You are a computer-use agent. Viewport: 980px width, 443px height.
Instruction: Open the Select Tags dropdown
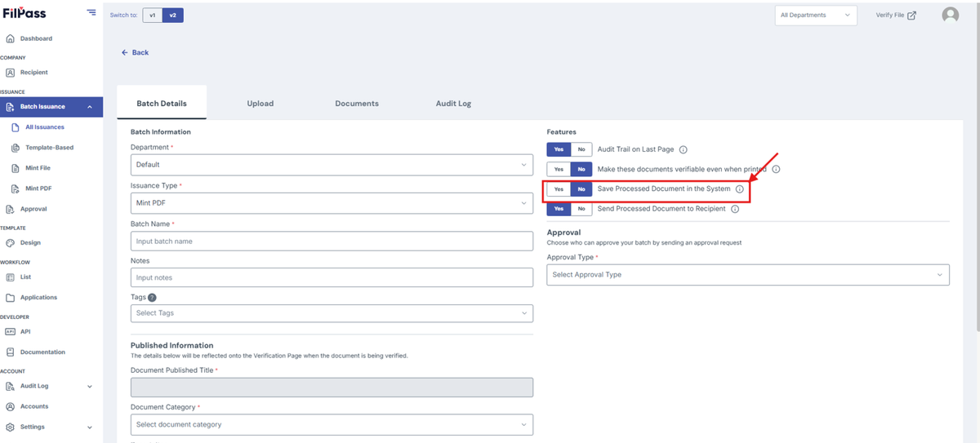(x=332, y=313)
